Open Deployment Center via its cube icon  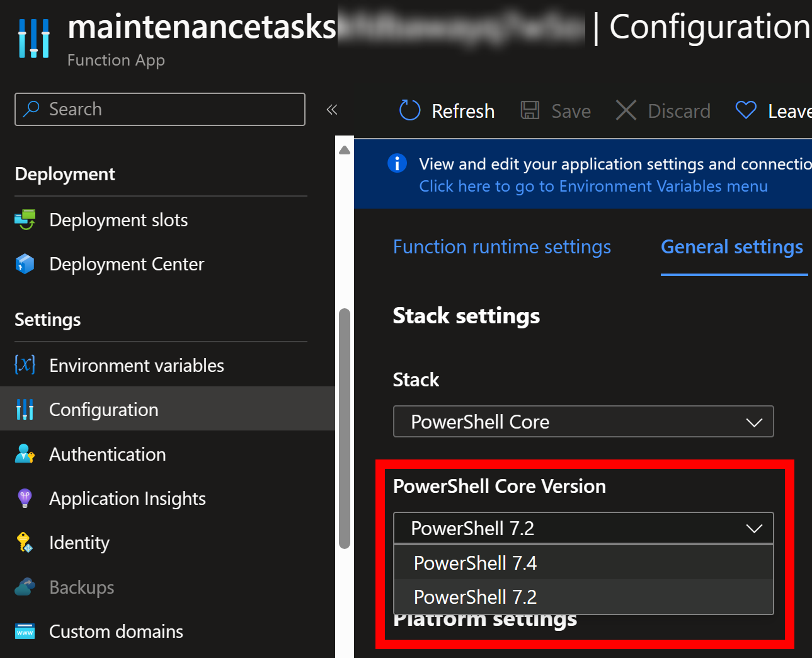point(25,264)
